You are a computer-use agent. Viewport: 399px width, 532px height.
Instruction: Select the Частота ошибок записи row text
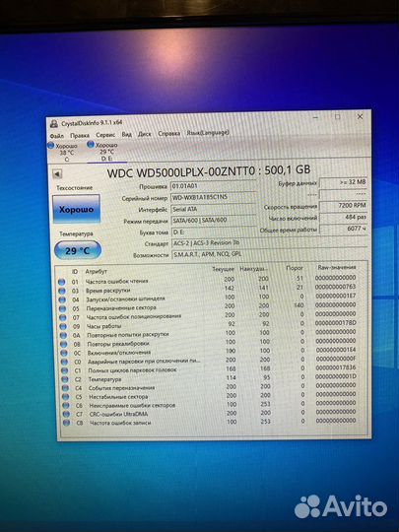120,423
